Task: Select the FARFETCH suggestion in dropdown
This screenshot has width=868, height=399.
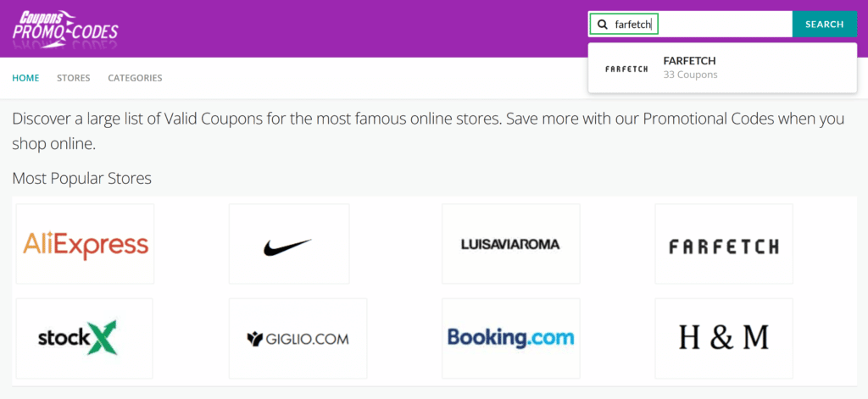Action: point(722,68)
